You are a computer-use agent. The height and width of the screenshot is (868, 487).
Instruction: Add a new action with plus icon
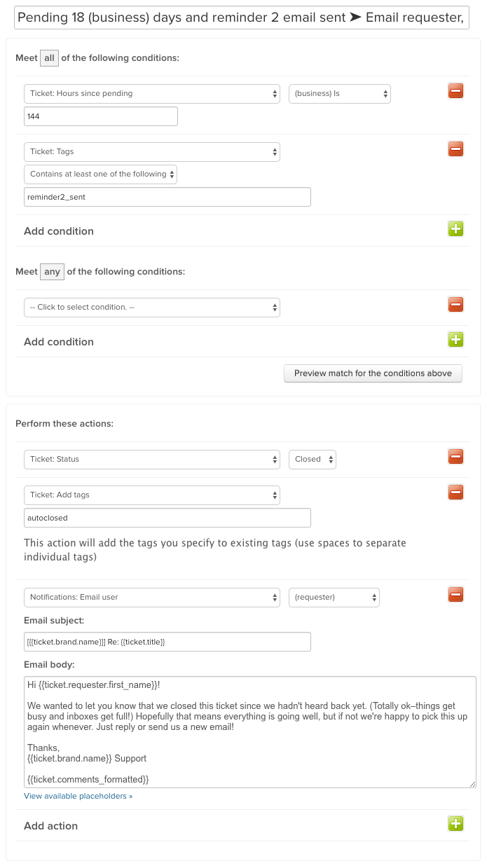(x=455, y=823)
